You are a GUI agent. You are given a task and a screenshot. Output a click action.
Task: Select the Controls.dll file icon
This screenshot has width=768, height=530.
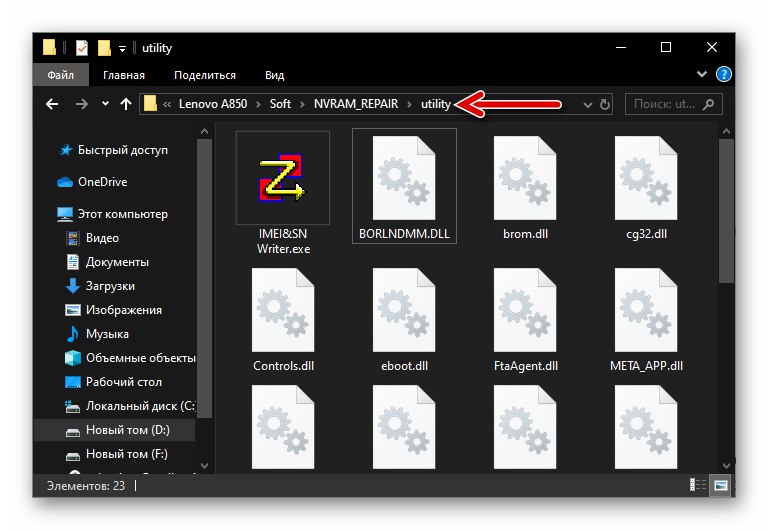coord(283,310)
